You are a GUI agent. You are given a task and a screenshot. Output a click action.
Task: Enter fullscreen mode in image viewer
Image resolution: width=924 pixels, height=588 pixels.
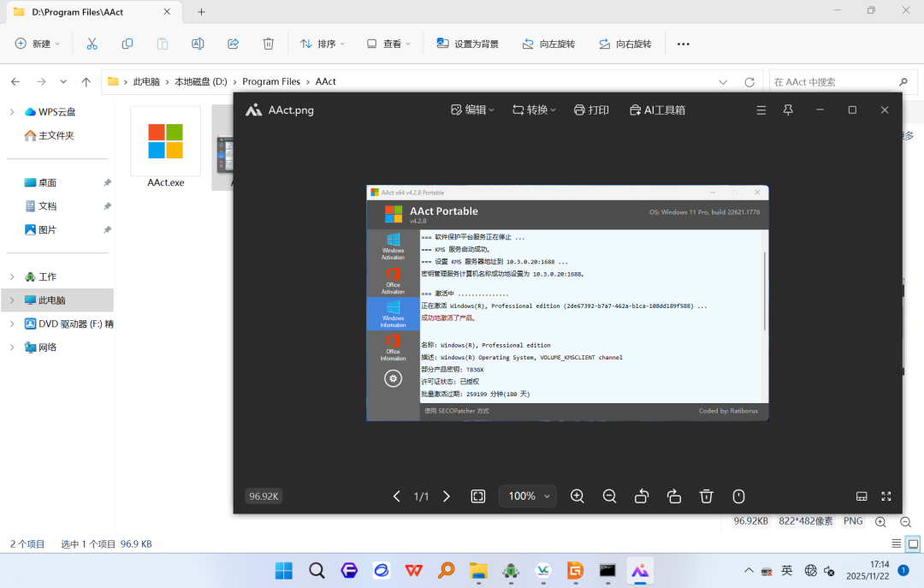(x=885, y=496)
